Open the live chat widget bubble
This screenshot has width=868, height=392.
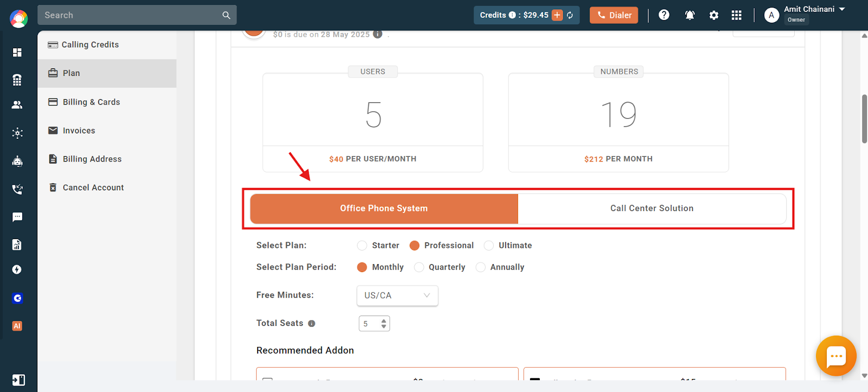[x=836, y=356]
